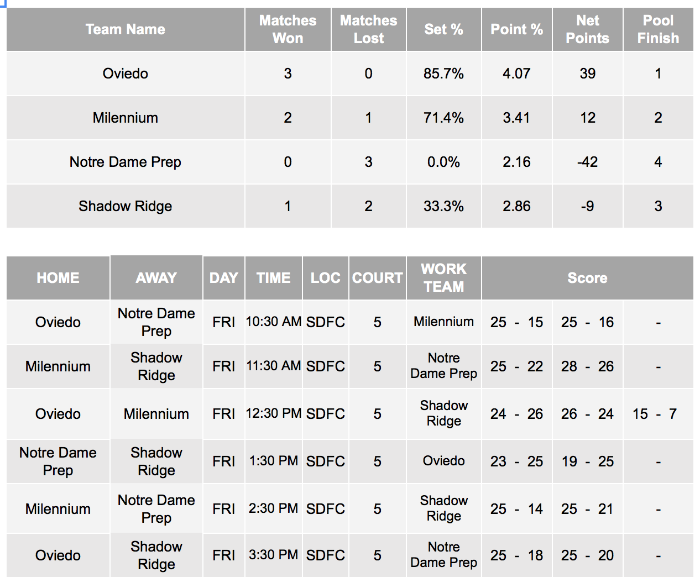Click Milennium's 71.4% set percentage cell
Viewport: 700px width, 588px height.
443,118
